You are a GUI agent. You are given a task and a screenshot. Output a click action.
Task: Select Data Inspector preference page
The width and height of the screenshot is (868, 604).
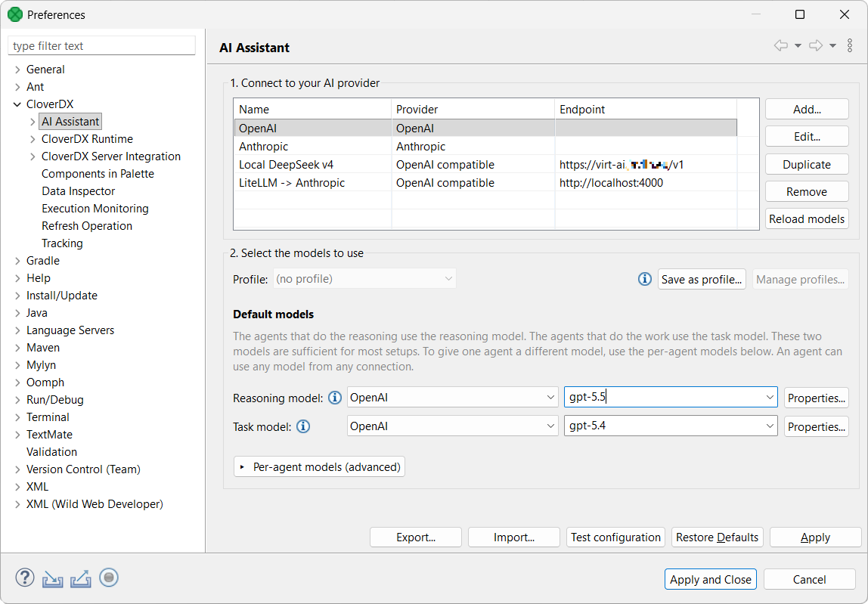[79, 191]
